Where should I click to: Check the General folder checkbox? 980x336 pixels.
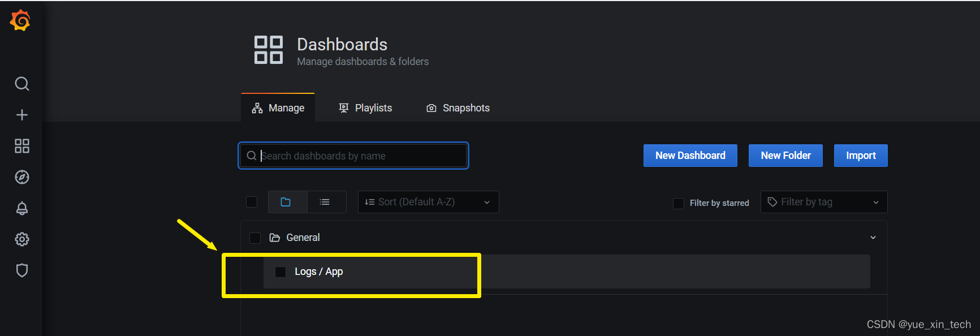pos(255,238)
